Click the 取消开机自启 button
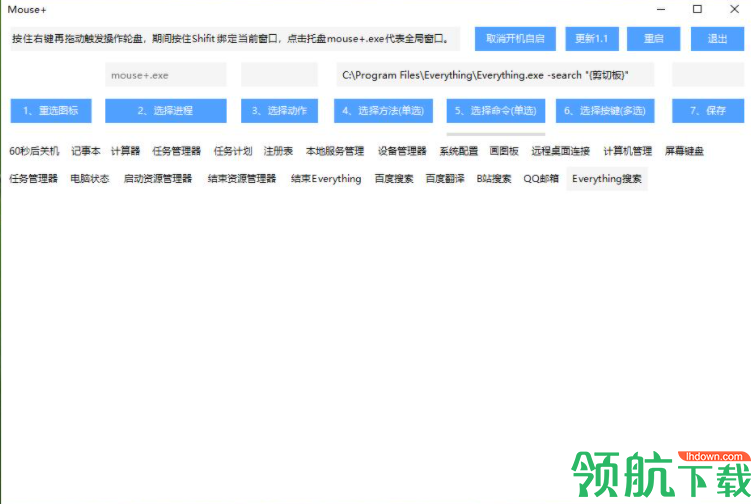 point(515,39)
